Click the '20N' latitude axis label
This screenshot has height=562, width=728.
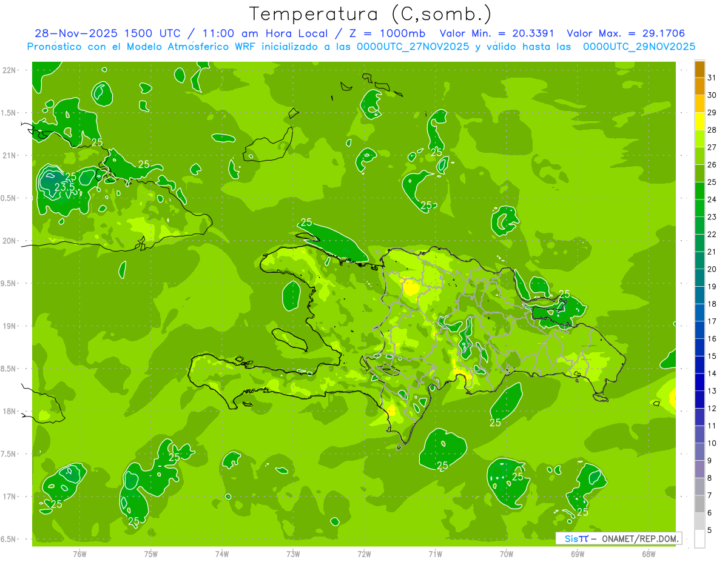[x=10, y=241]
